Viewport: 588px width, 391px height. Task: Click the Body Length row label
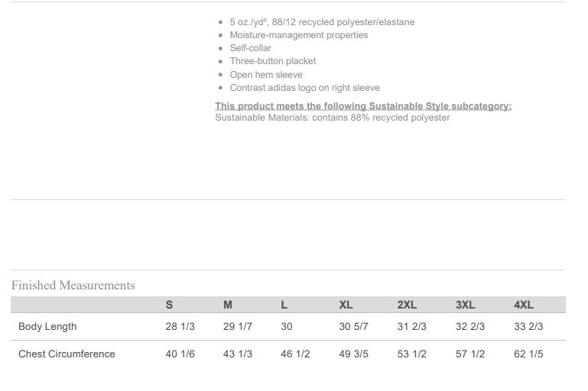pyautogui.click(x=47, y=327)
